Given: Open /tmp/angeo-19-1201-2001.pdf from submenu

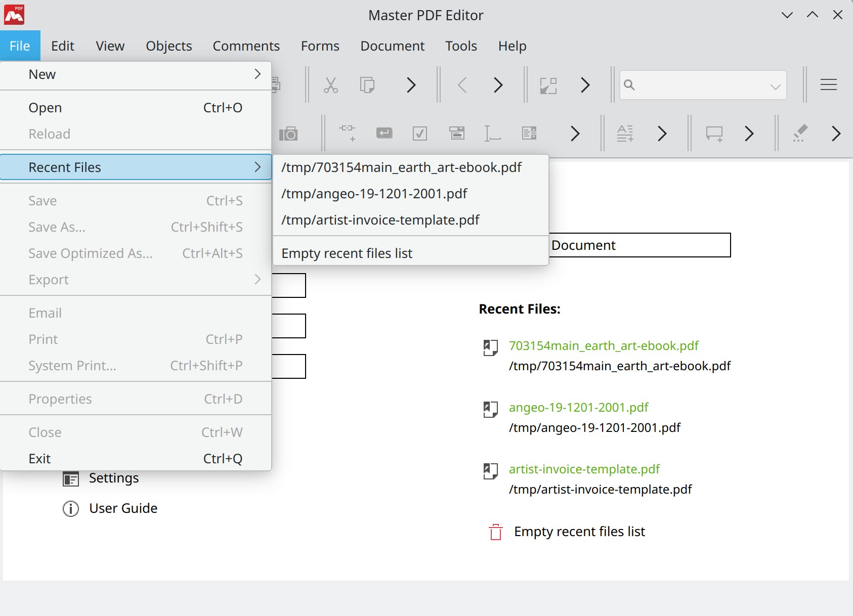Looking at the screenshot, I should click(411, 194).
